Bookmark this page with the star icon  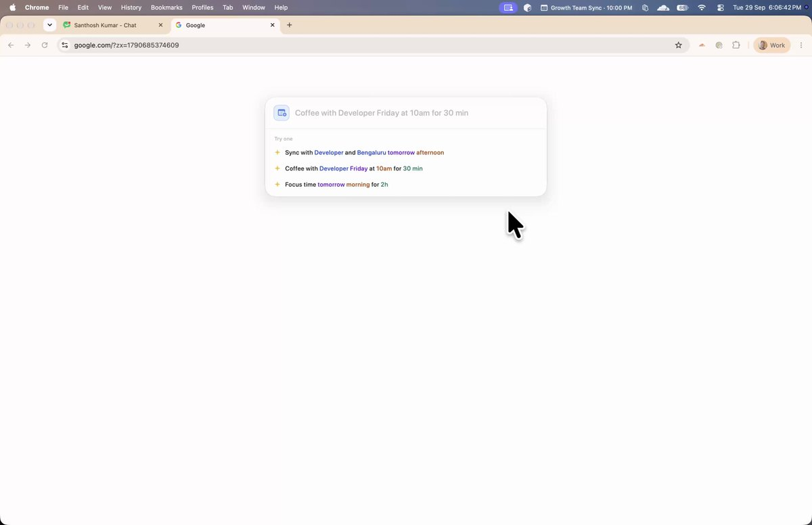click(x=678, y=45)
